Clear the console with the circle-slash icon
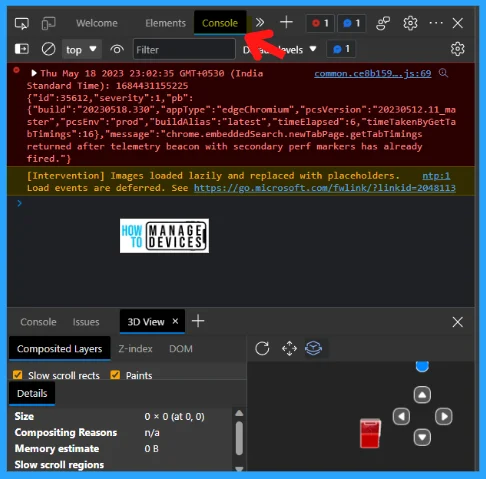 pos(48,49)
